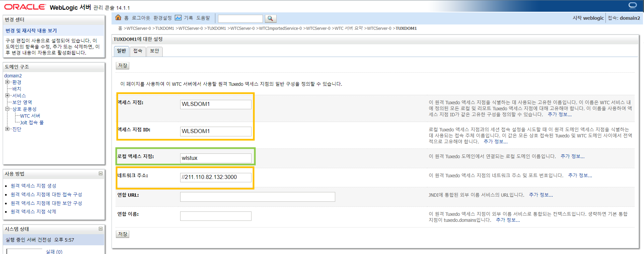The width and height of the screenshot is (644, 254).
Task: Select 서비스 in domain tree
Action: [19, 96]
